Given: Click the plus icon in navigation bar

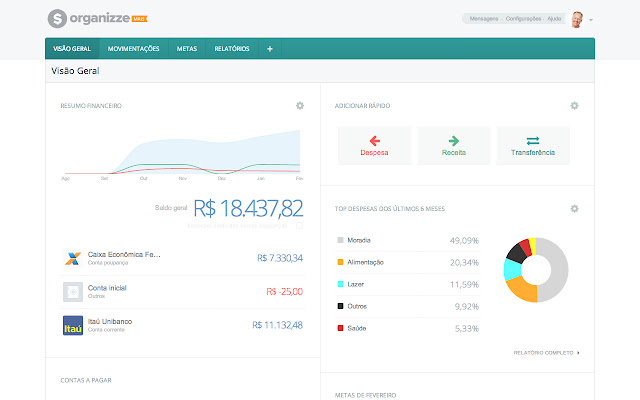Looking at the screenshot, I should [x=269, y=49].
